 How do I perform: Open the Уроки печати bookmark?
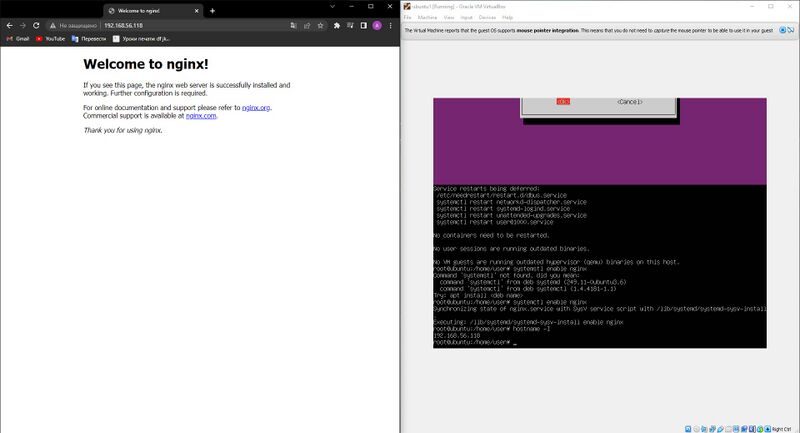(141, 39)
